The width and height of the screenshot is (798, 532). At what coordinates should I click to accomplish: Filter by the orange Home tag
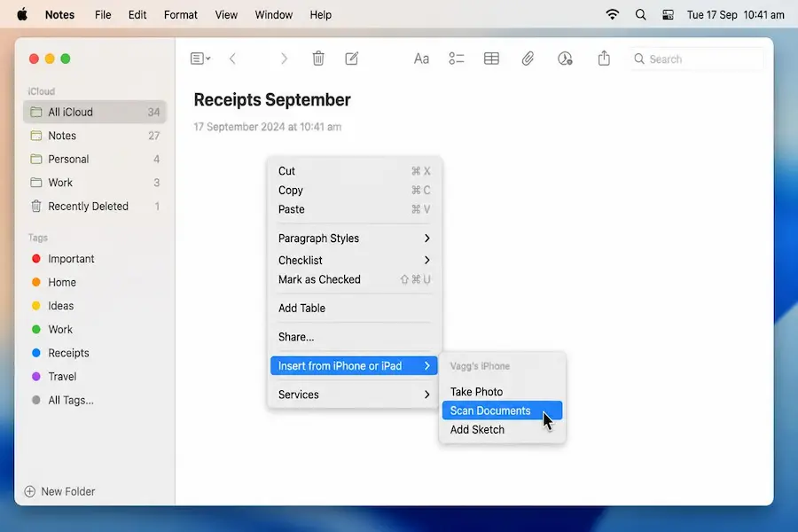54,282
